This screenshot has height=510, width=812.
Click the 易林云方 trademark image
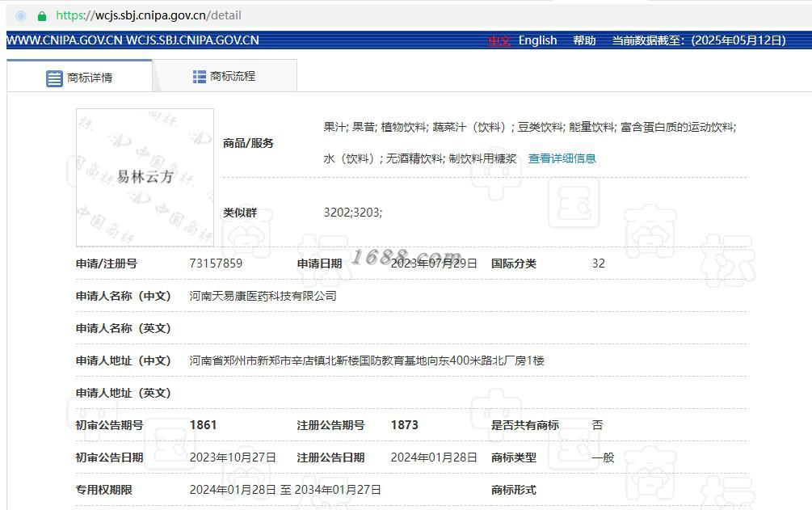pos(145,177)
